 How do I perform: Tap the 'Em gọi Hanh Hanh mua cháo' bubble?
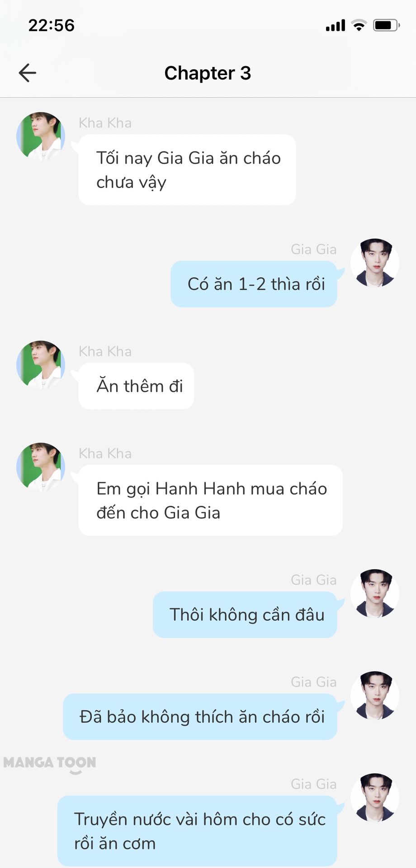[x=211, y=500]
